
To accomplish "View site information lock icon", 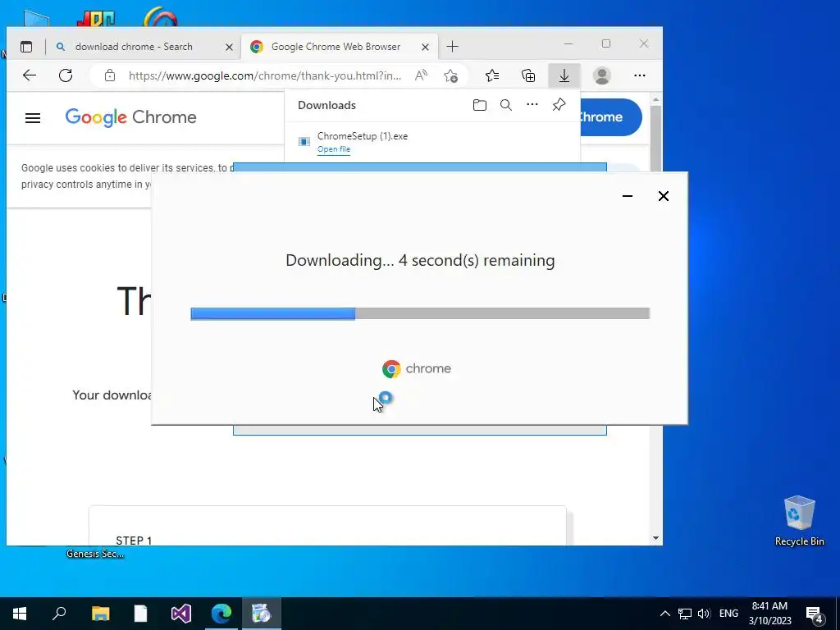I will [x=110, y=75].
